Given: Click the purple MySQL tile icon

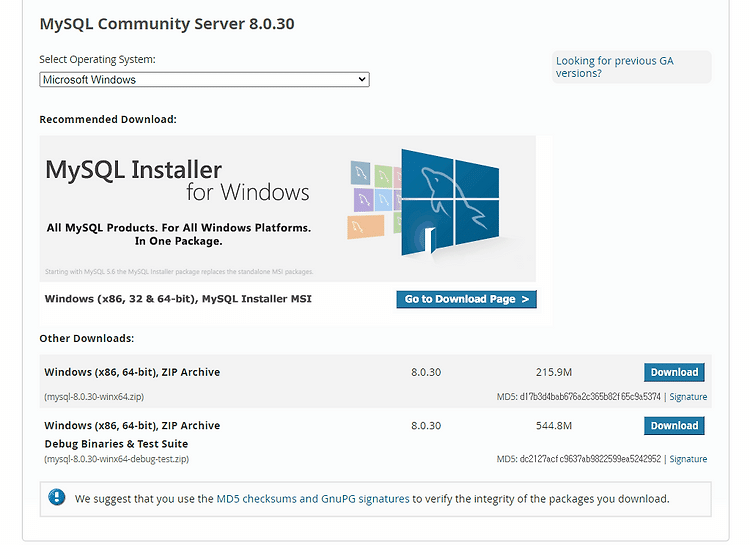Looking at the screenshot, I should pos(363,200).
